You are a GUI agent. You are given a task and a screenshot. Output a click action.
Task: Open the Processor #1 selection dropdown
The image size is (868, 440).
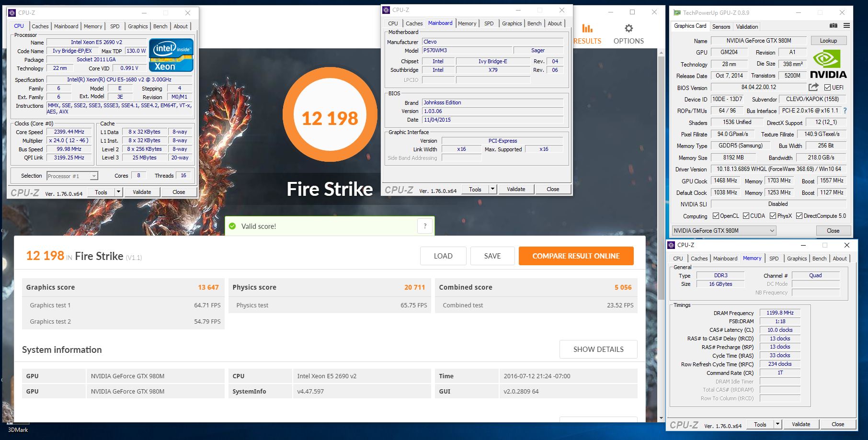coord(72,176)
